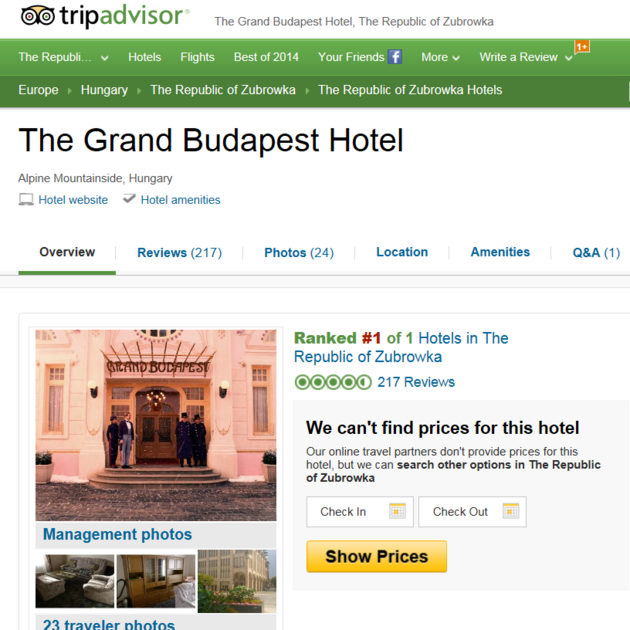This screenshot has height=630, width=630.
Task: Click the green rating bubbles
Action: [x=333, y=382]
